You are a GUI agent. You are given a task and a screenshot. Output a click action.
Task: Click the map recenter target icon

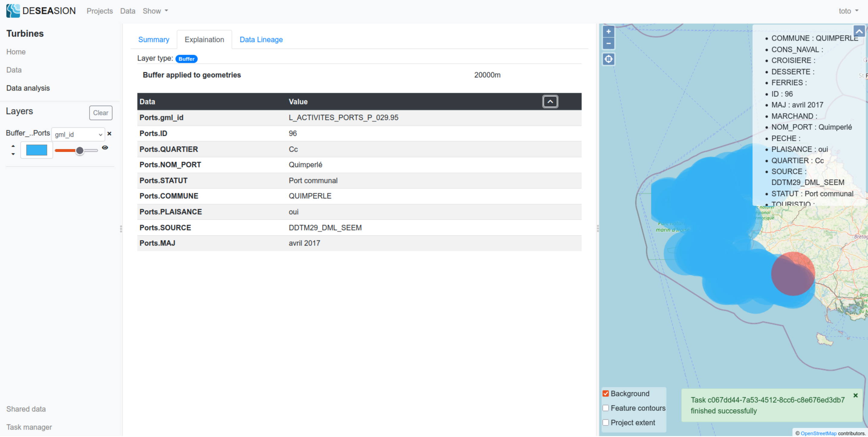pos(608,59)
